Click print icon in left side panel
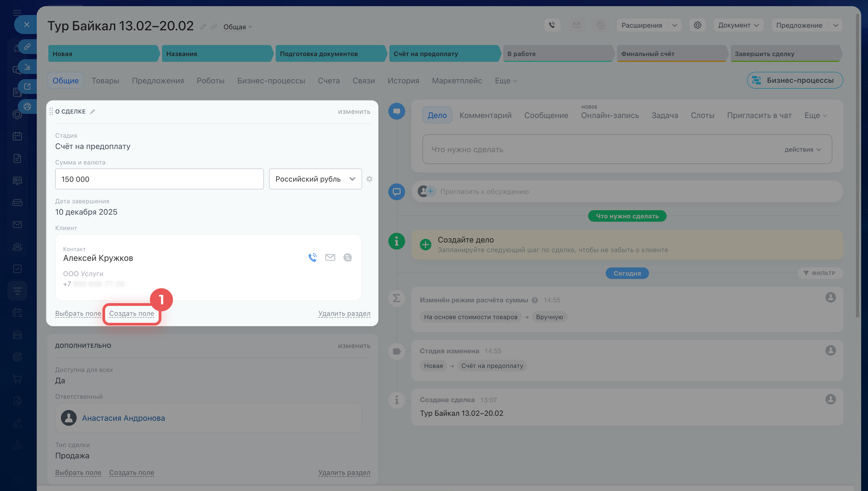Image resolution: width=868 pixels, height=491 pixels. pyautogui.click(x=27, y=106)
